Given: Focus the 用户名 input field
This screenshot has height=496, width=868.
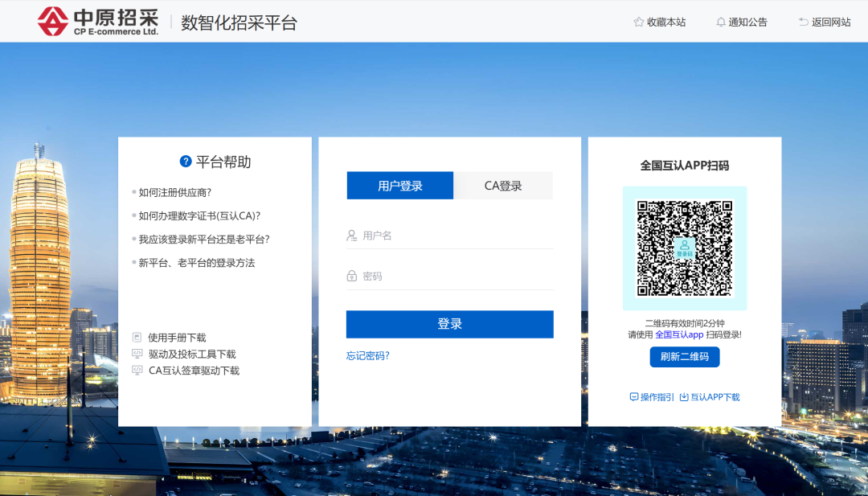Looking at the screenshot, I should coord(449,236).
